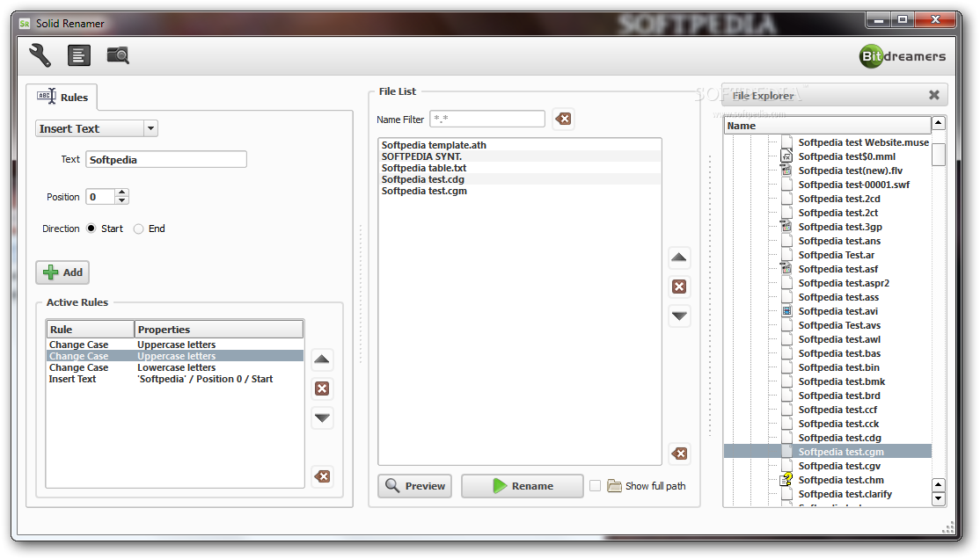Click icon of Softpedia test.3gp file

click(786, 227)
